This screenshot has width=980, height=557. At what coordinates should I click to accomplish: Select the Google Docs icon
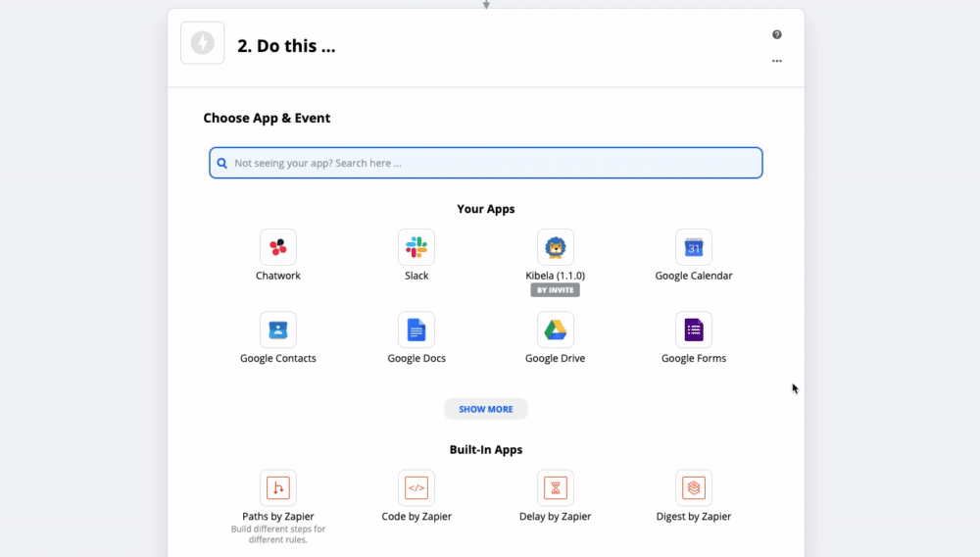tap(416, 329)
